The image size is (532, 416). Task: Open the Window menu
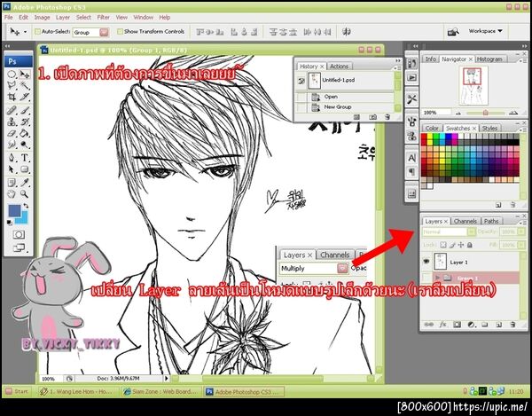point(143,17)
